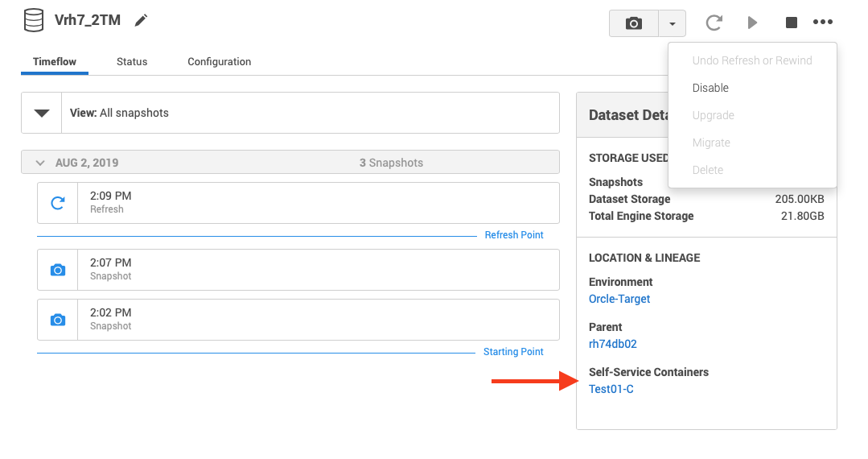Expand the View filter dropdown arrow
Image resolution: width=868 pixels, height=459 pixels.
click(42, 113)
